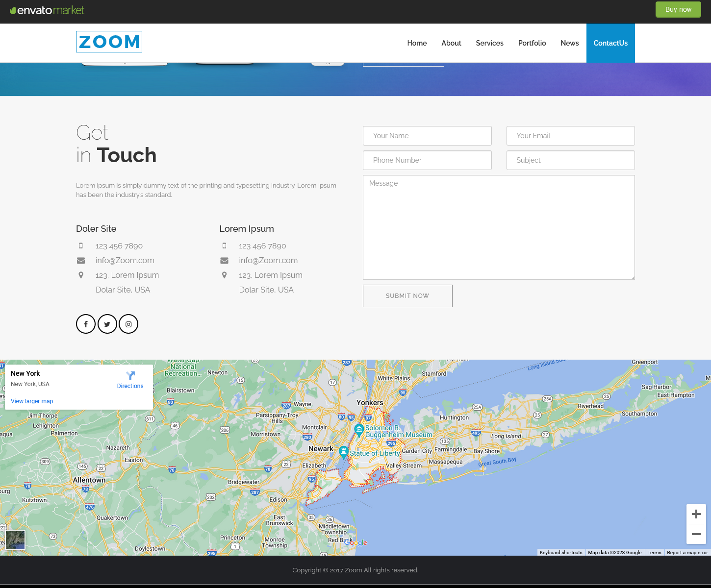Click the Yonkers label on map
This screenshot has height=588, width=711.
tap(370, 402)
